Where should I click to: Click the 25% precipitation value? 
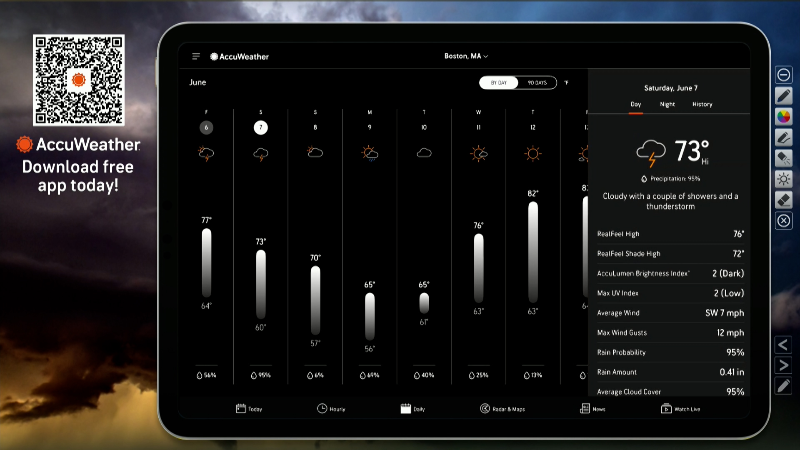(x=478, y=375)
